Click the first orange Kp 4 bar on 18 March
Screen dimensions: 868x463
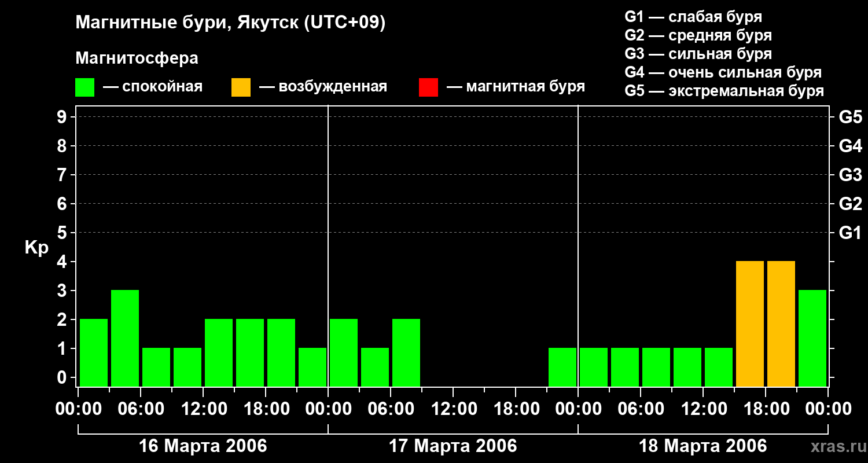coord(750,324)
